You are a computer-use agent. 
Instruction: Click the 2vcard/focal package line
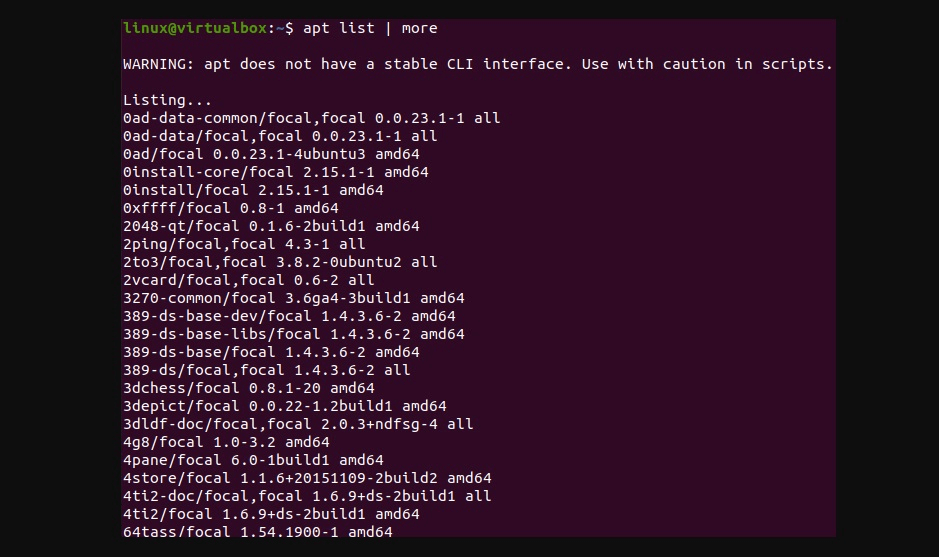[x=249, y=280]
